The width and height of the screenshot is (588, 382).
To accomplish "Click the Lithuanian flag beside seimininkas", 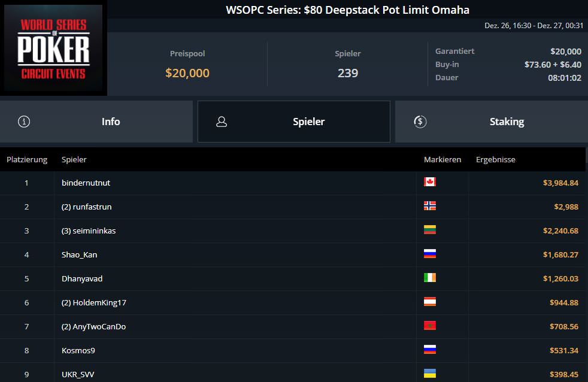I will coord(430,230).
